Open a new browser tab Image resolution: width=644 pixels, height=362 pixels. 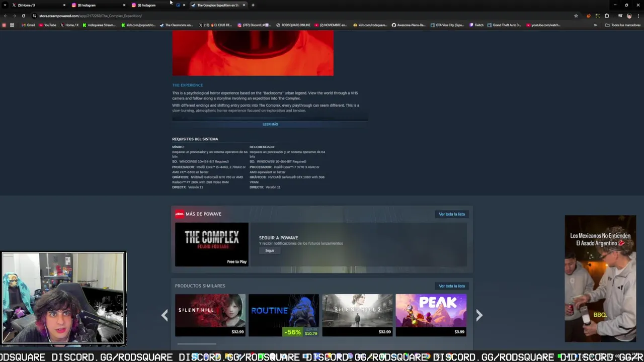coord(253,5)
